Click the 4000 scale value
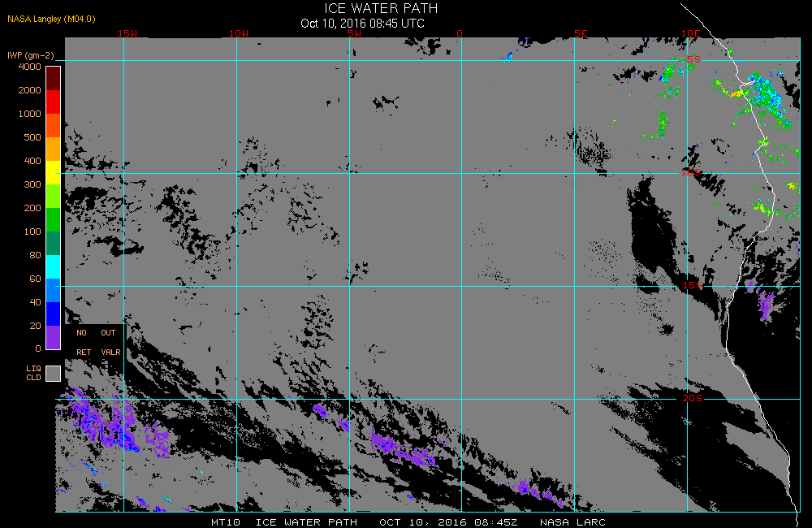 coord(29,67)
